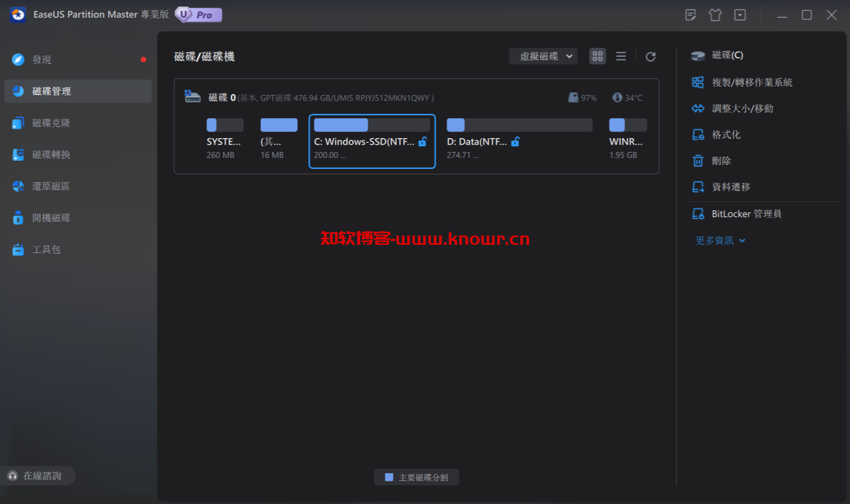This screenshot has height=504, width=850.
Task: Open the task notes icon in title bar
Action: coord(690,15)
